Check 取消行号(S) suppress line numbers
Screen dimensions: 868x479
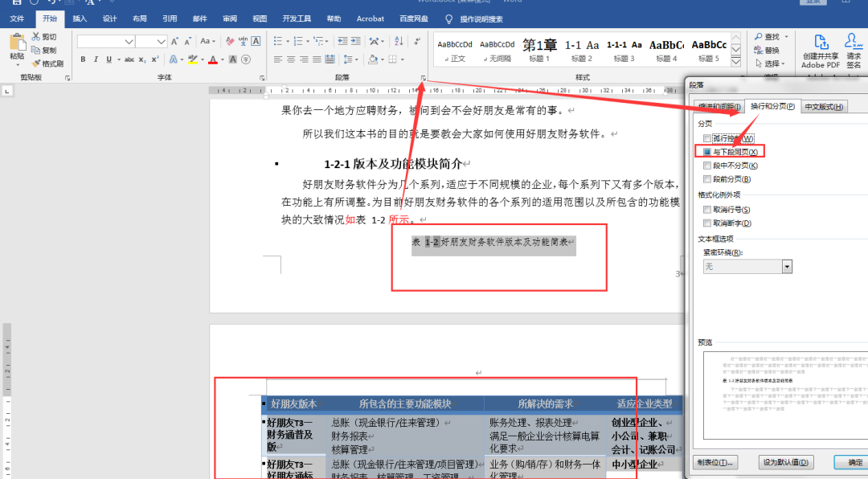(707, 210)
